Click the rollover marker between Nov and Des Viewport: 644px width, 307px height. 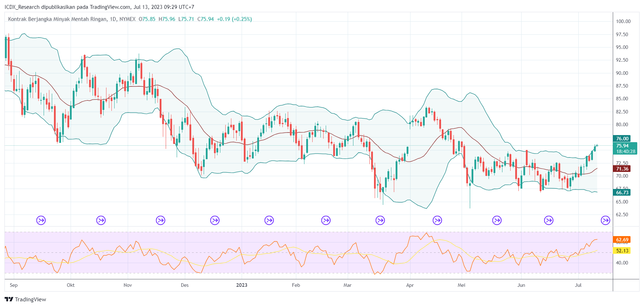[x=161, y=221]
